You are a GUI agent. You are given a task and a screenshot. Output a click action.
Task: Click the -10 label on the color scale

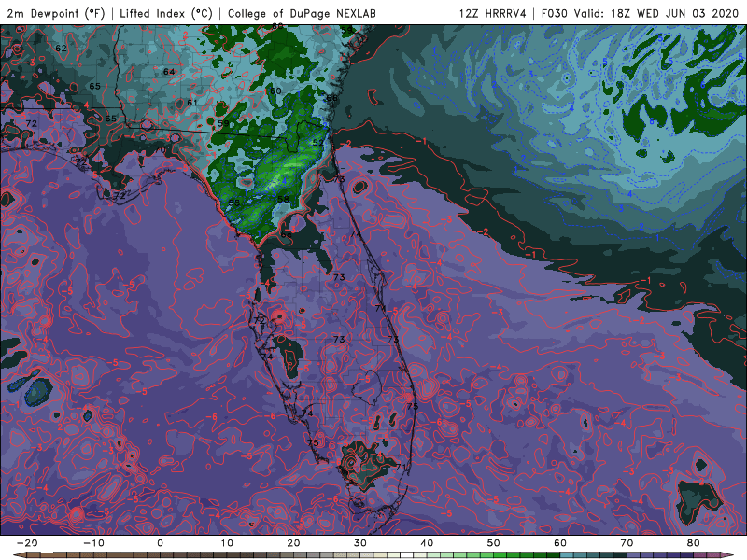[x=93, y=543]
